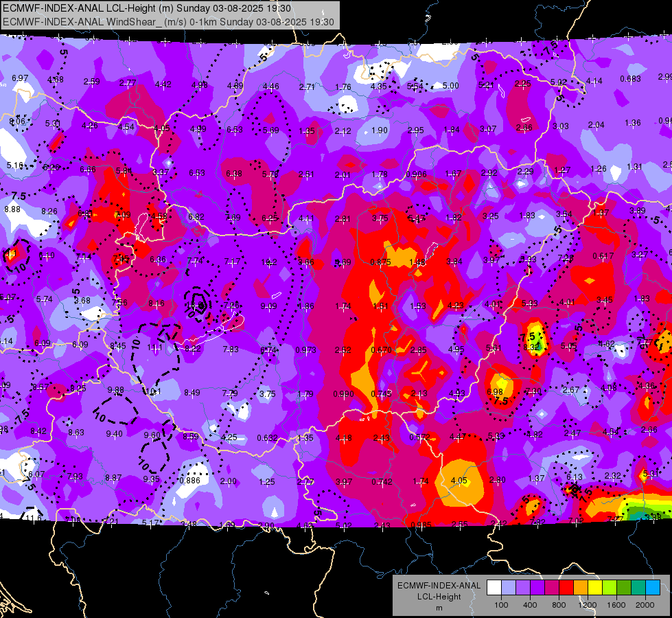Screen dimensions: 672x618
Task: Click the wind shear value 0.617
Action: [603, 256]
